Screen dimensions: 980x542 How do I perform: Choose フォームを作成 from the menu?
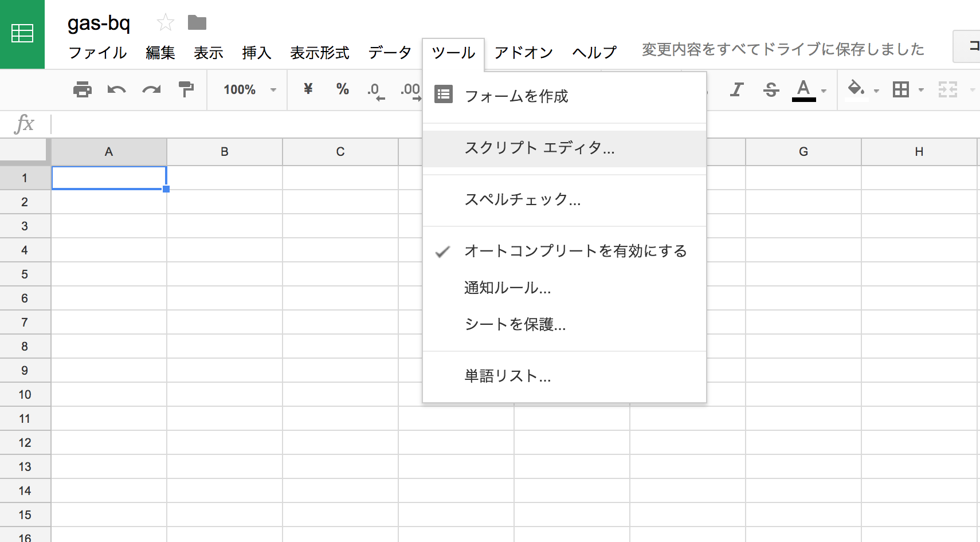(565, 96)
